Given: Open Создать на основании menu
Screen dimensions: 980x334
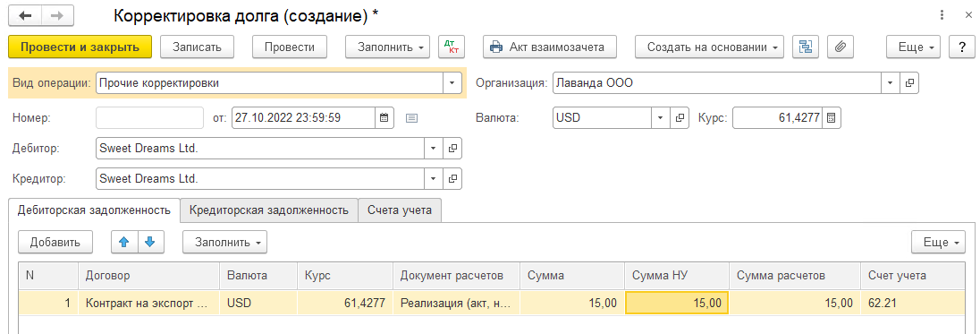Looking at the screenshot, I should 709,47.
